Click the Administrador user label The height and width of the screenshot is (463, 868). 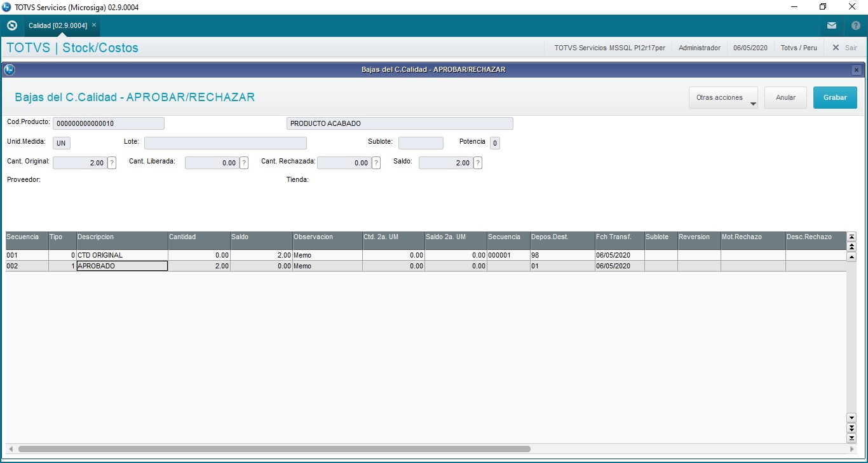pos(700,48)
